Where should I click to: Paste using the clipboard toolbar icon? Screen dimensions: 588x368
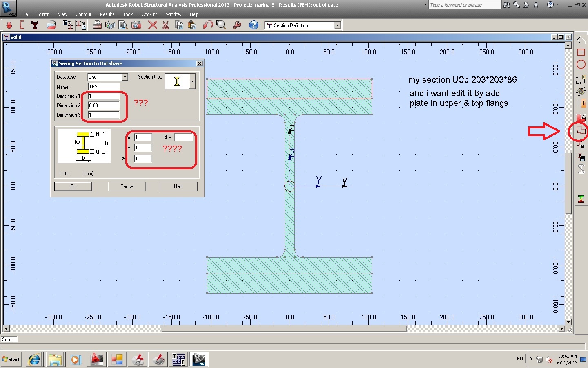[x=192, y=25]
